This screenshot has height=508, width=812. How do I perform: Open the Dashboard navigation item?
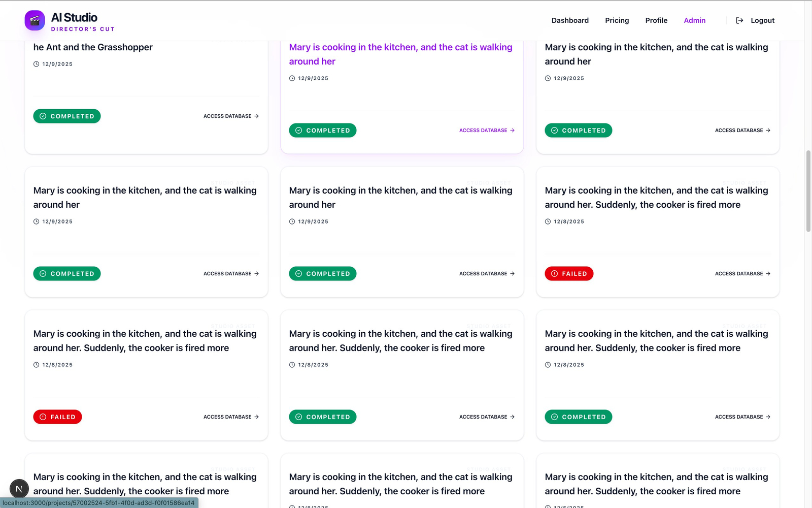[x=570, y=20]
